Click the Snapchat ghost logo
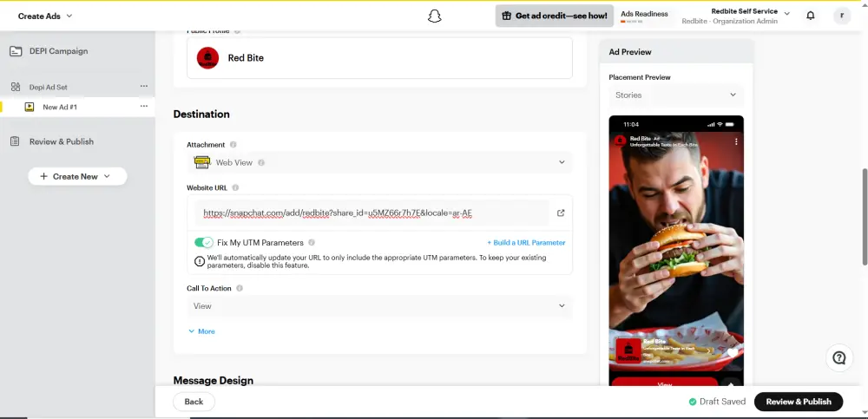The height and width of the screenshot is (419, 868). tap(435, 16)
